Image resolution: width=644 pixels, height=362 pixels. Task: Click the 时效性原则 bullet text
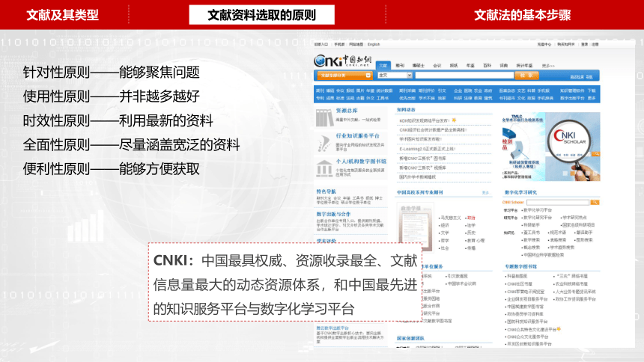pos(118,120)
